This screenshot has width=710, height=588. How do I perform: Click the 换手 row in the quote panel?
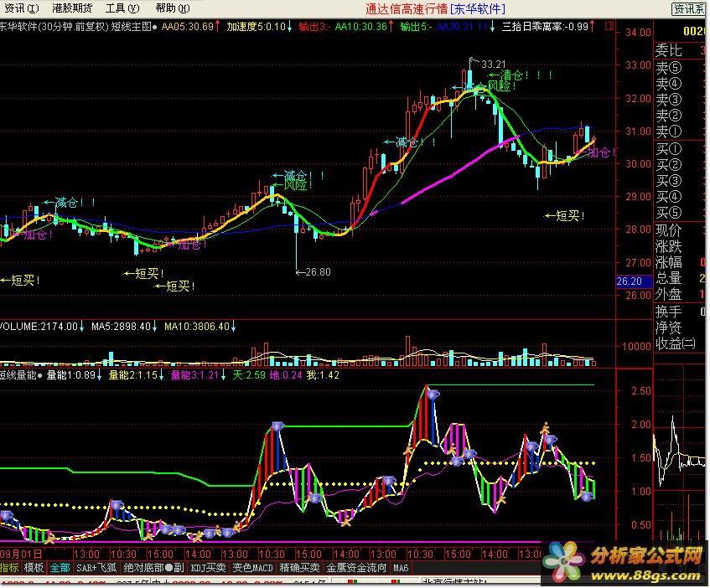pos(681,312)
